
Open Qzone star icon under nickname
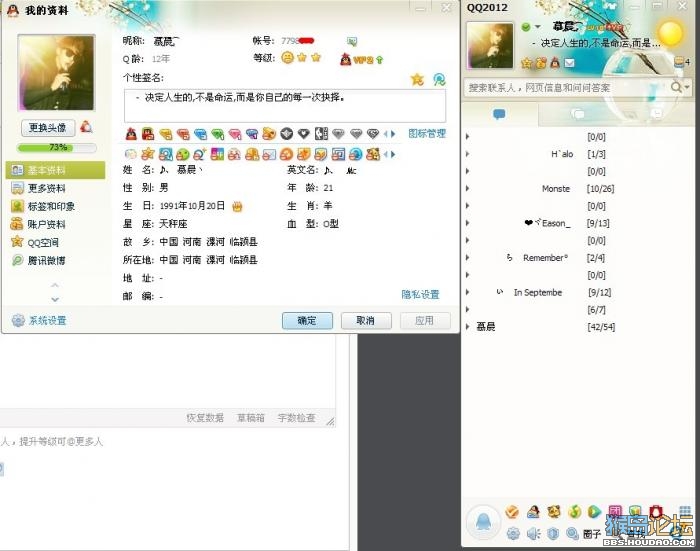[x=527, y=63]
